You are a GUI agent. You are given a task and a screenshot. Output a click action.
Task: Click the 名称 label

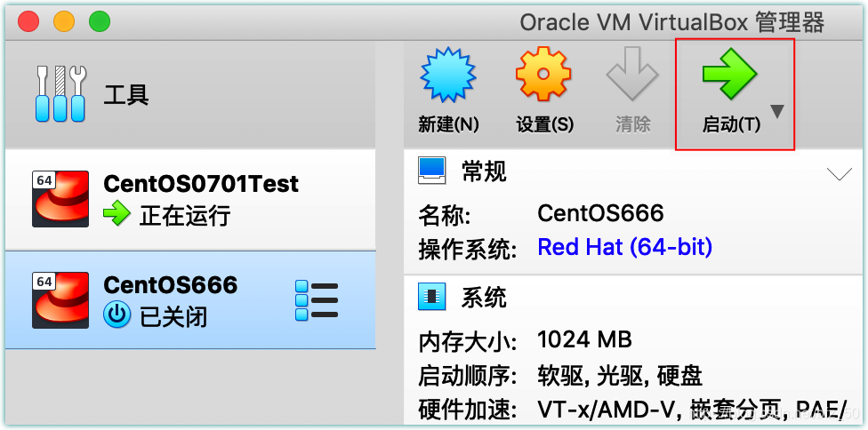tap(444, 216)
